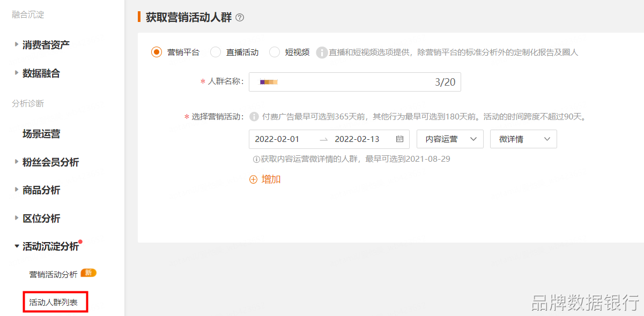Click the plus icon beside 增加
644x316 pixels.
tap(254, 179)
